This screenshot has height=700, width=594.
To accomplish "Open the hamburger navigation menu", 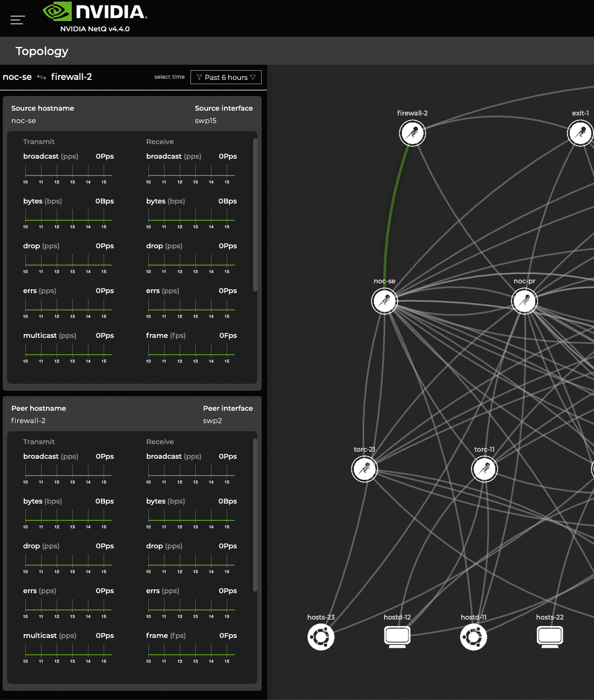I will pos(17,20).
